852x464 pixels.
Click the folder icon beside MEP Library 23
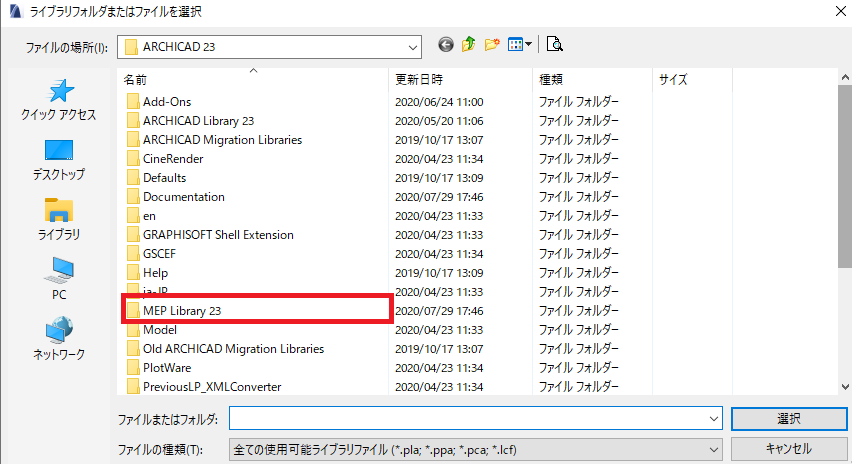133,311
